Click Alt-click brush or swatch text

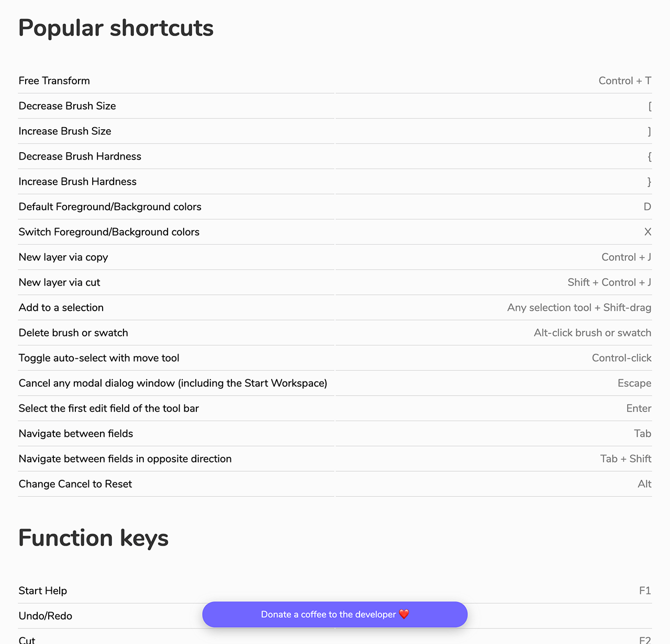(x=592, y=333)
